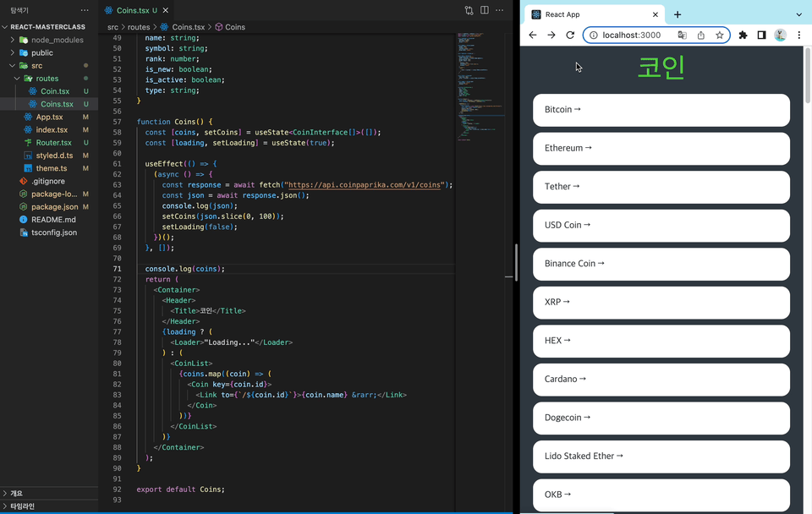Screen dimensions: 812x514
Task: Close the React App browser tab
Action: (x=655, y=14)
